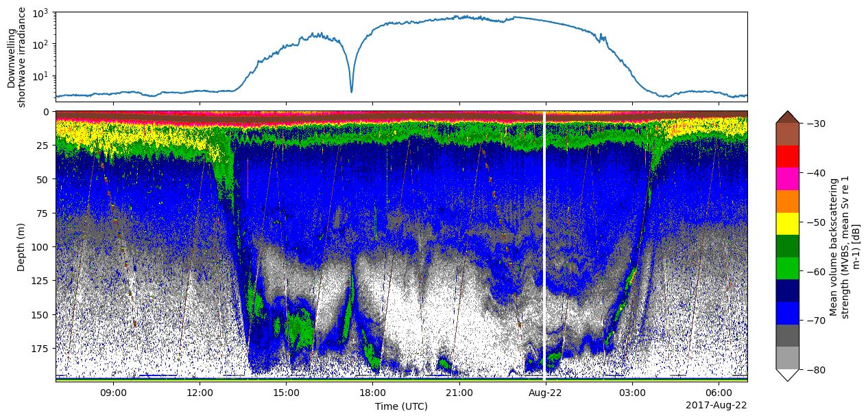Viewport: 868px width, 418px height.
Task: Click the colorbar top extension arrow
Action: click(787, 117)
